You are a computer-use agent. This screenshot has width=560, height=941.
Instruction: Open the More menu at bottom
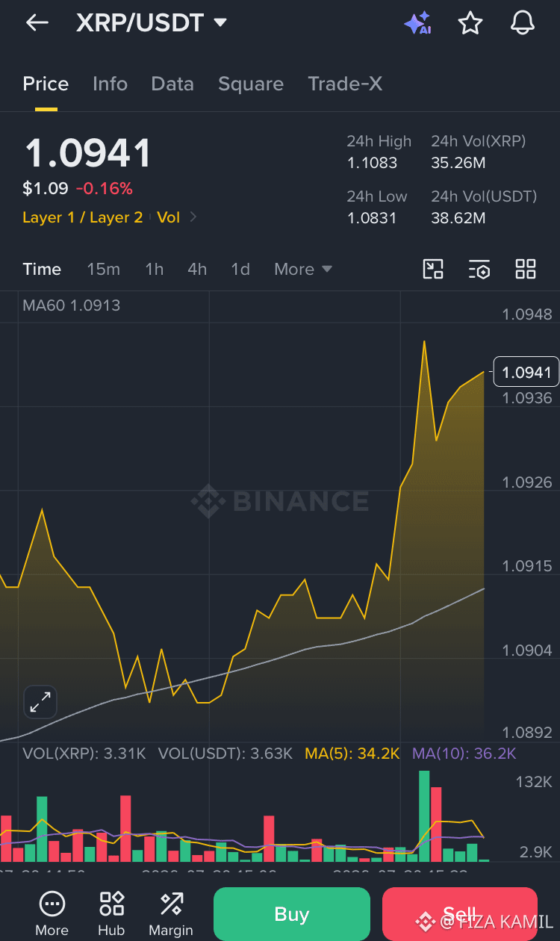pos(52,913)
